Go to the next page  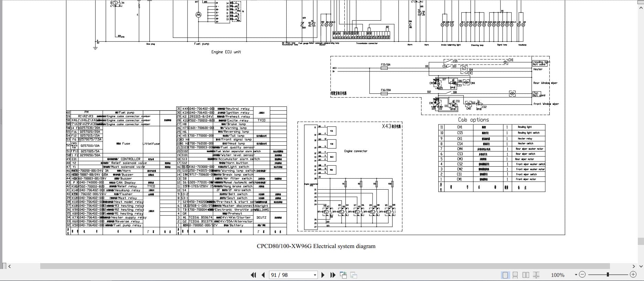323,275
